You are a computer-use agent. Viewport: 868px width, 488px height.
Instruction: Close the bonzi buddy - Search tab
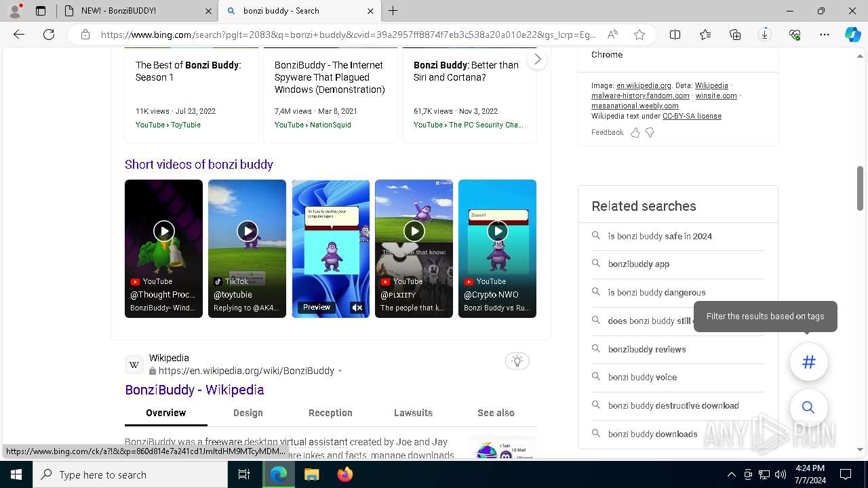pos(370,11)
